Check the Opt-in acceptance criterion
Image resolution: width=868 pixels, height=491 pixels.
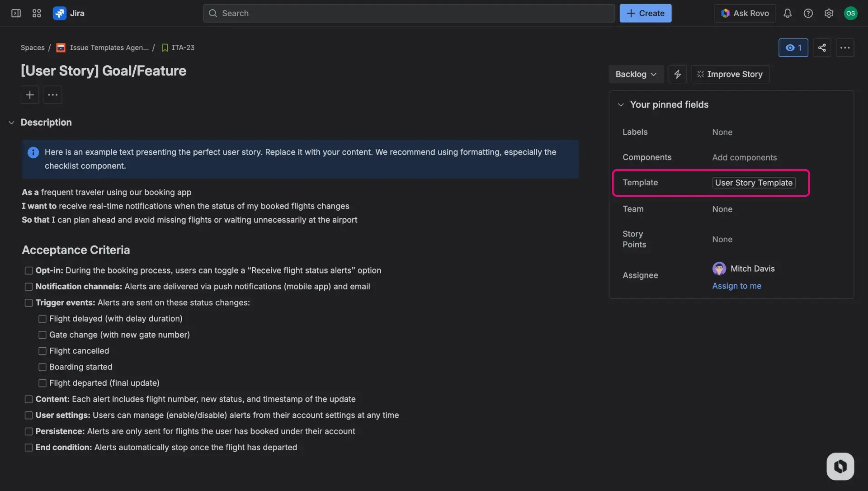[x=28, y=270]
